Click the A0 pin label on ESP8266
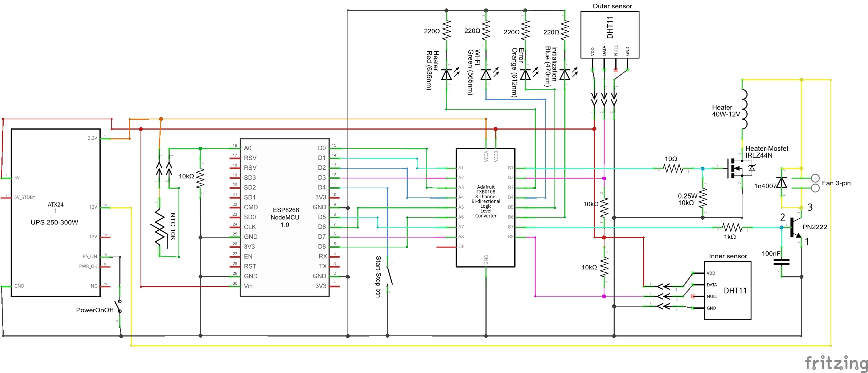Image resolution: width=868 pixels, height=373 pixels. tap(247, 148)
